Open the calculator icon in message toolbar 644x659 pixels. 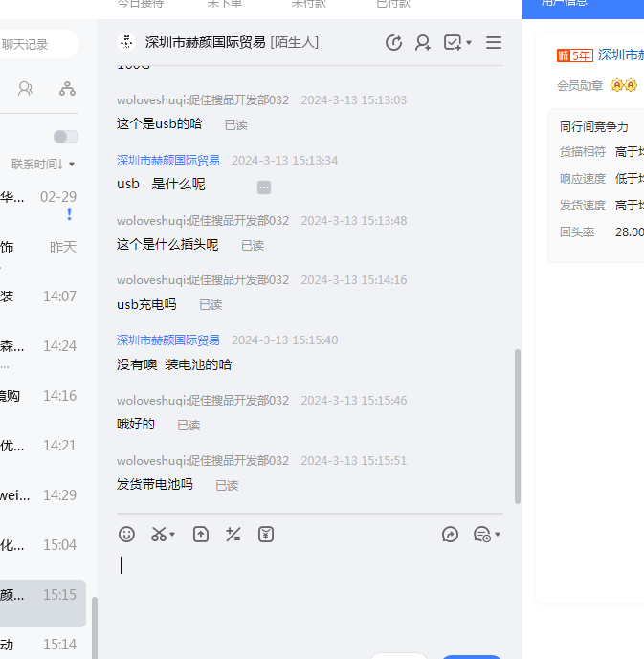click(x=233, y=535)
